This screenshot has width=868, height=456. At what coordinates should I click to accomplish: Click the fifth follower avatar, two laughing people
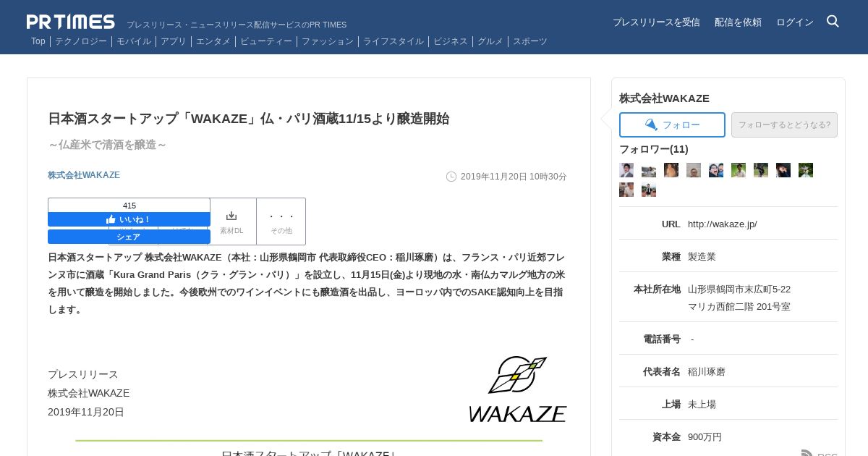(716, 170)
